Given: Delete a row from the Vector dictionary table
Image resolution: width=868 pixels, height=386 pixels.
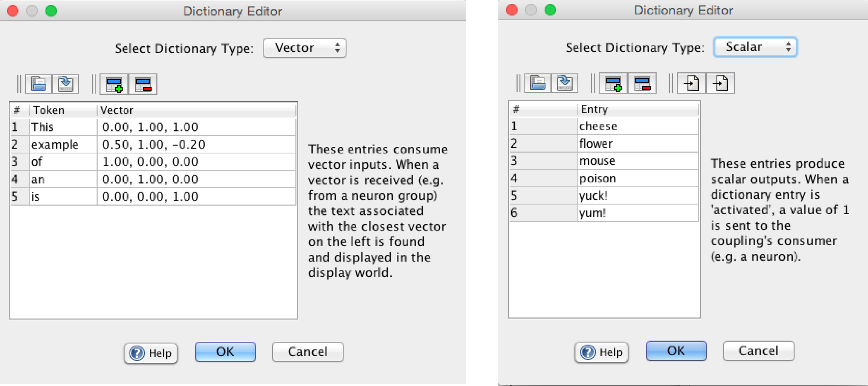Looking at the screenshot, I should point(143,84).
